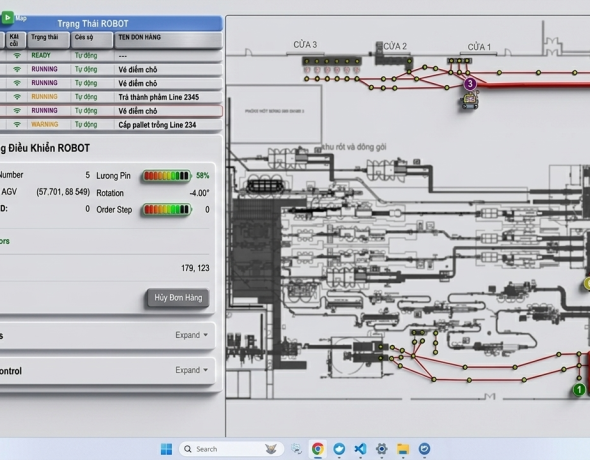
Task: Click the Windows taskbar Search box
Action: tap(231, 449)
